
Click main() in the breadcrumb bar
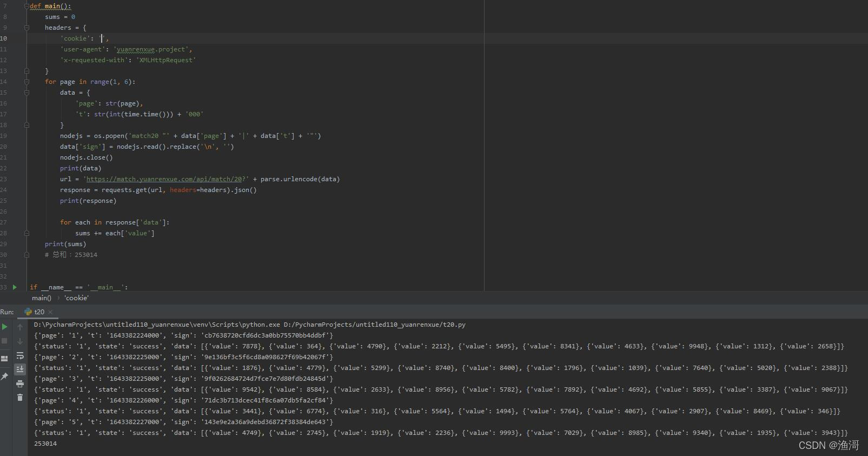[42, 298]
